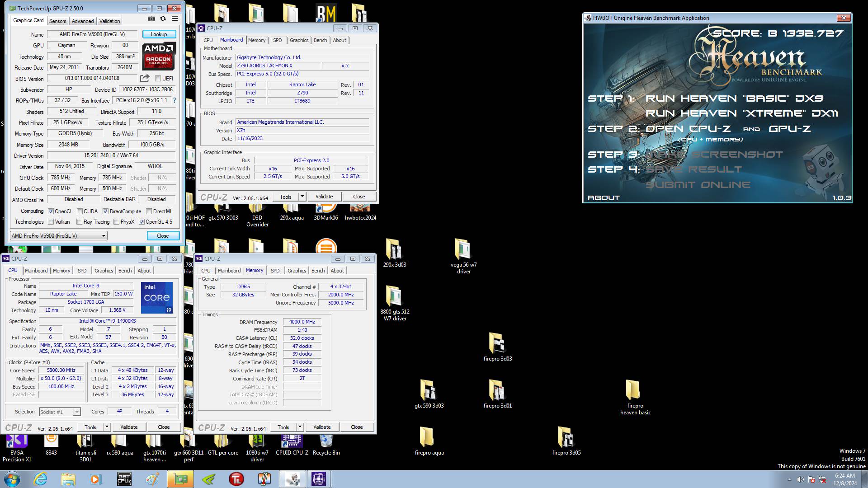This screenshot has height=488, width=868.
Task: Open the gtx 590 3d03 folder
Action: click(429, 394)
